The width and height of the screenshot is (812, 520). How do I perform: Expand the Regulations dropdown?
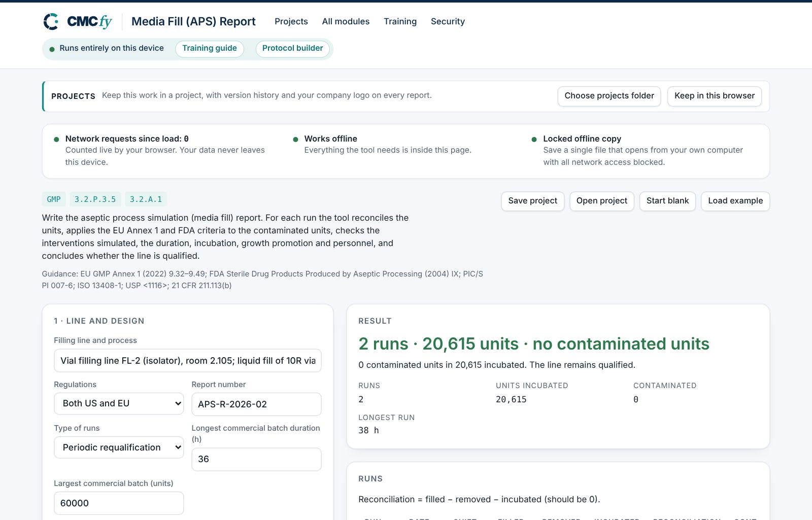119,404
